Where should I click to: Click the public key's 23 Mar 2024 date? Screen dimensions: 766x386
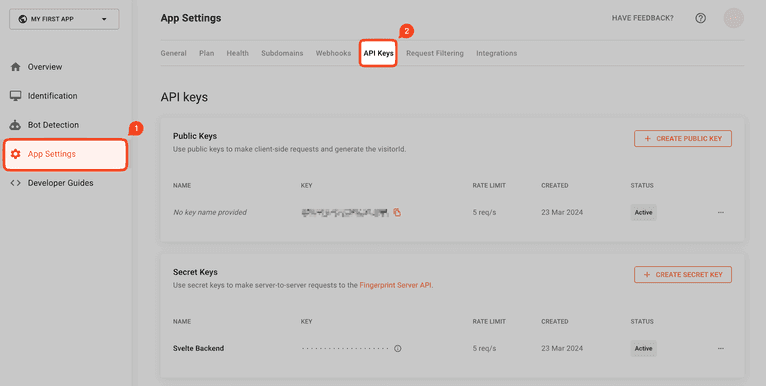coord(562,213)
